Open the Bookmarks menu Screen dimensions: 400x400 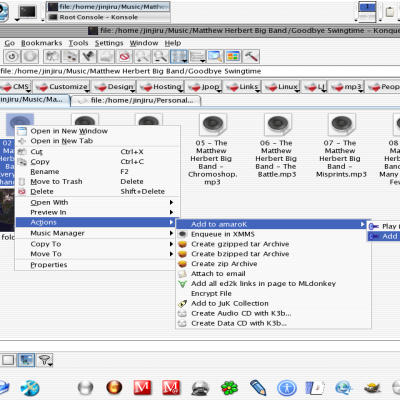pyautogui.click(x=41, y=43)
